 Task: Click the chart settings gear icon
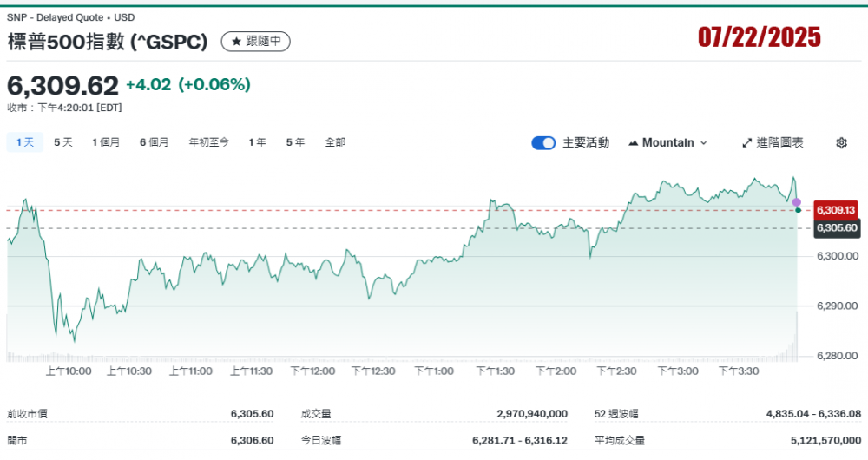tap(840, 143)
